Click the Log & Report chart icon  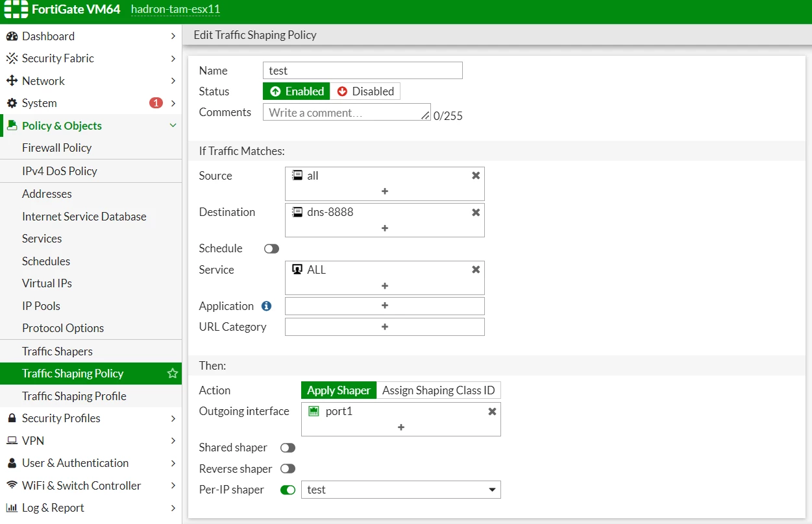12,508
